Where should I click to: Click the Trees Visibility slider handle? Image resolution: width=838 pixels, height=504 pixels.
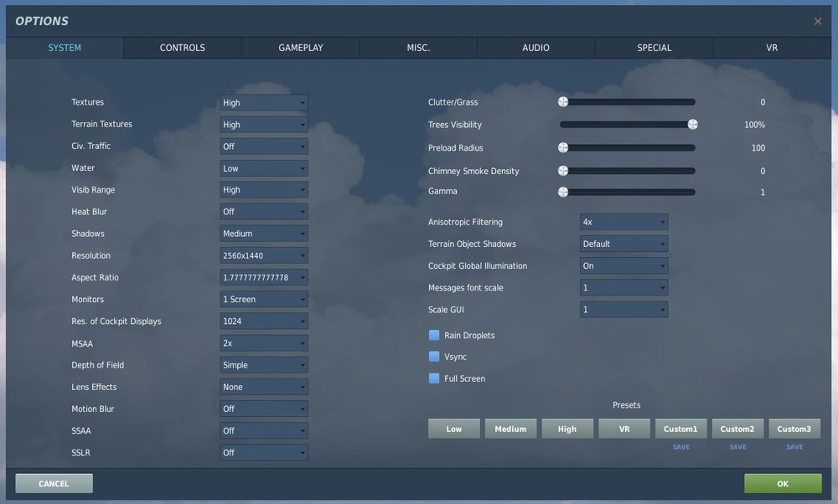coord(693,125)
